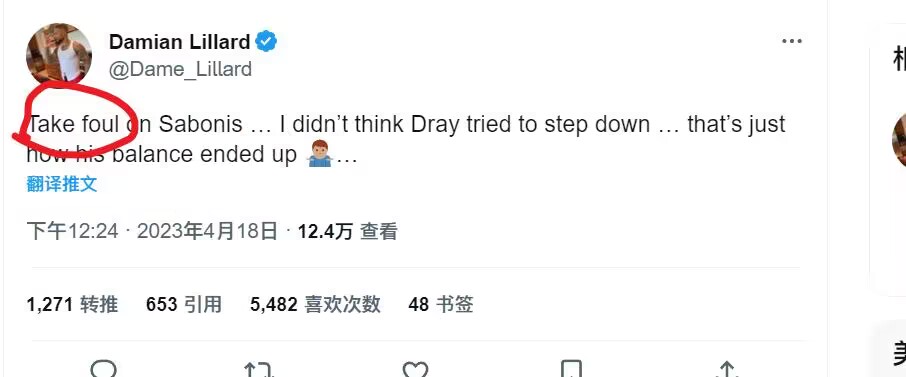The width and height of the screenshot is (906, 377).
Task: View the 5,482 喜欢次数 likes list
Action: click(315, 304)
